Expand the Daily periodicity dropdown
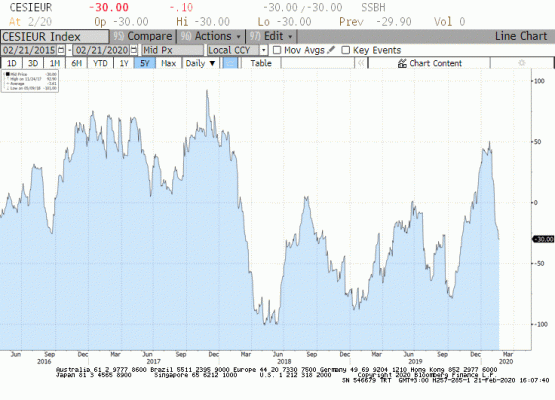The image size is (555, 400). 200,63
